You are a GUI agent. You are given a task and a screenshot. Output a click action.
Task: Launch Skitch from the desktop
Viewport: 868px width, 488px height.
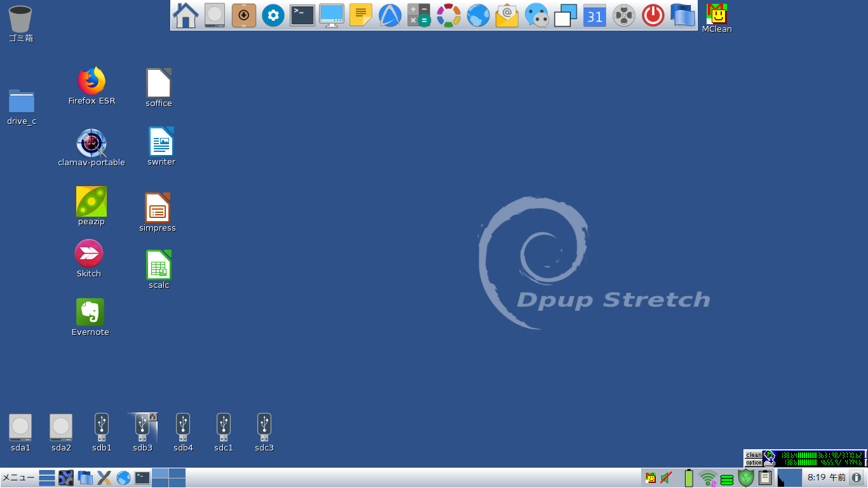[x=89, y=259]
